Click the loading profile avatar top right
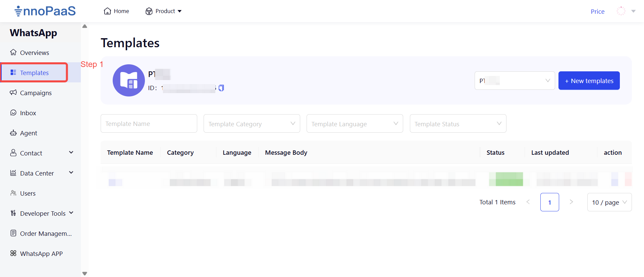Screen dimensions: 644x277 pos(621,11)
